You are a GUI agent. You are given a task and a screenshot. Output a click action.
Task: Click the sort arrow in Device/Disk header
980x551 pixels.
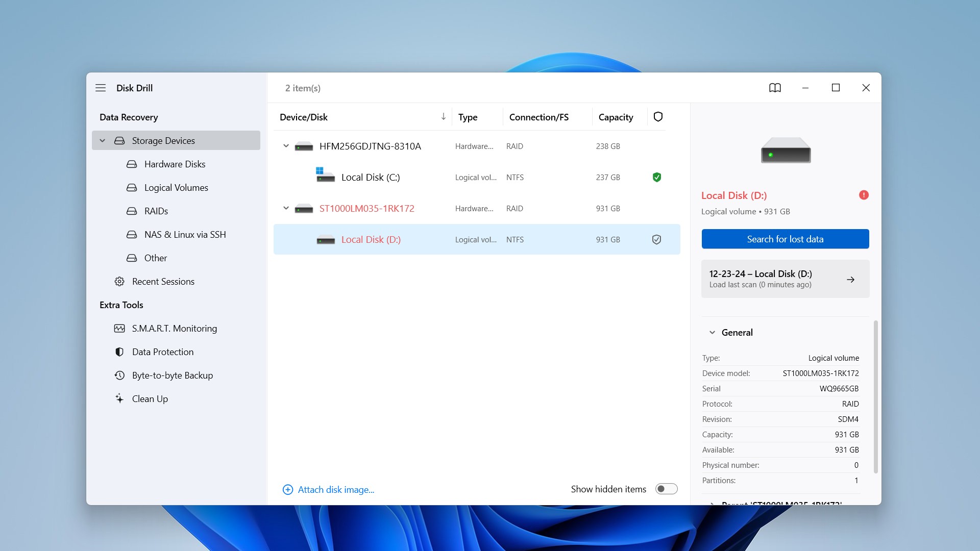tap(443, 116)
